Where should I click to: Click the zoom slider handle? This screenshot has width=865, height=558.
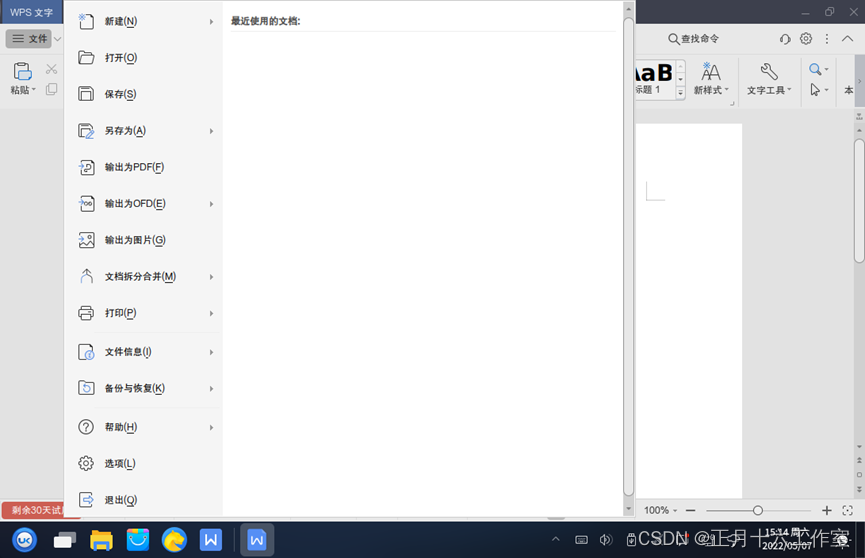pos(758,510)
